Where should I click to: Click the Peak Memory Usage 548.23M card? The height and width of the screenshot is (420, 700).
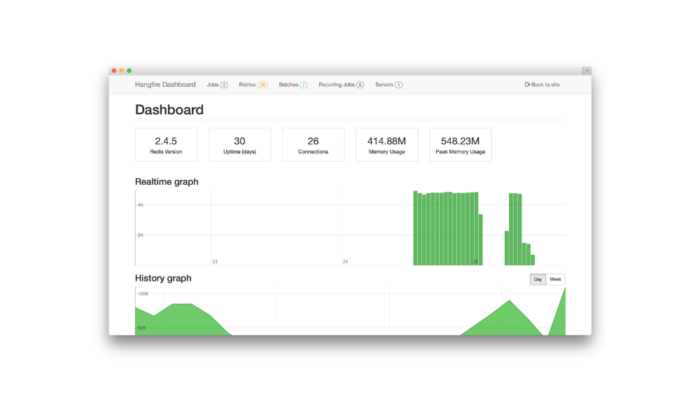point(460,145)
